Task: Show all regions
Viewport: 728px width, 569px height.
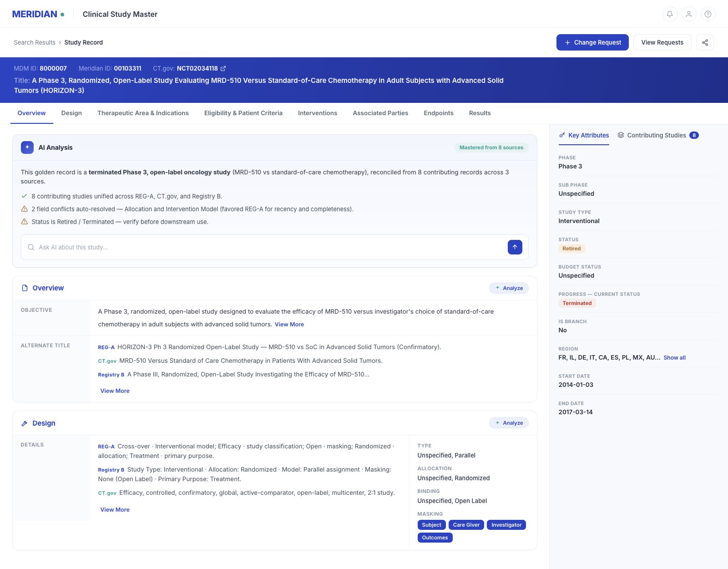Action: pyautogui.click(x=674, y=358)
